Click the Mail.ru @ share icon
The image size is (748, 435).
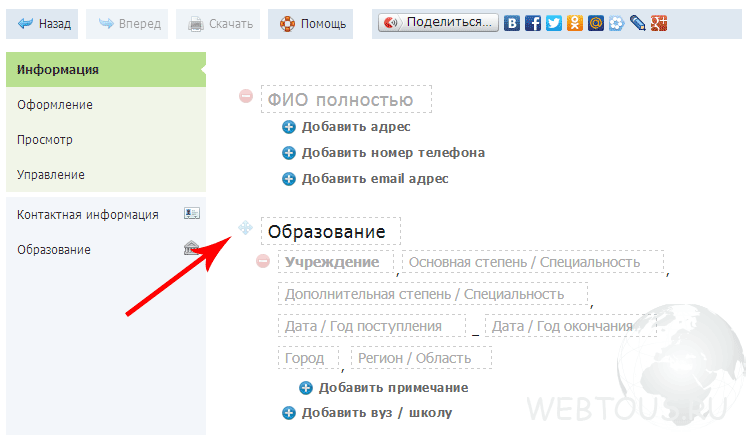pyautogui.click(x=596, y=23)
